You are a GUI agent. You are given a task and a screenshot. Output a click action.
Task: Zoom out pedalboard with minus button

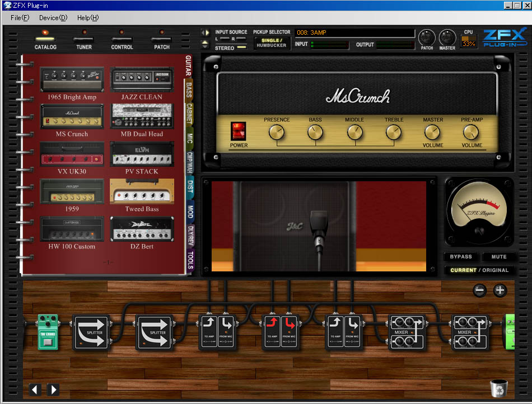479,290
